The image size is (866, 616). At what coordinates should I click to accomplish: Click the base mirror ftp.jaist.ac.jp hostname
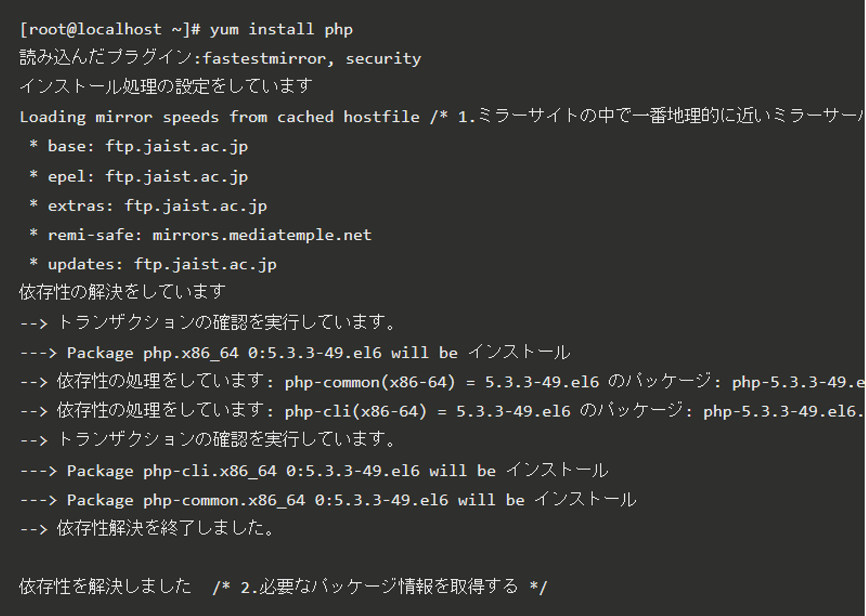tap(177, 146)
